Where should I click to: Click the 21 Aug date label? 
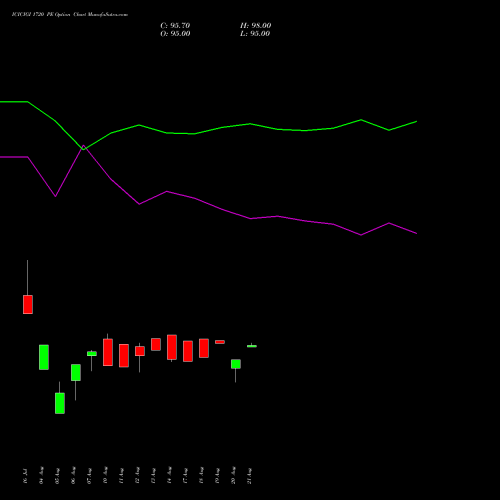[x=249, y=476]
